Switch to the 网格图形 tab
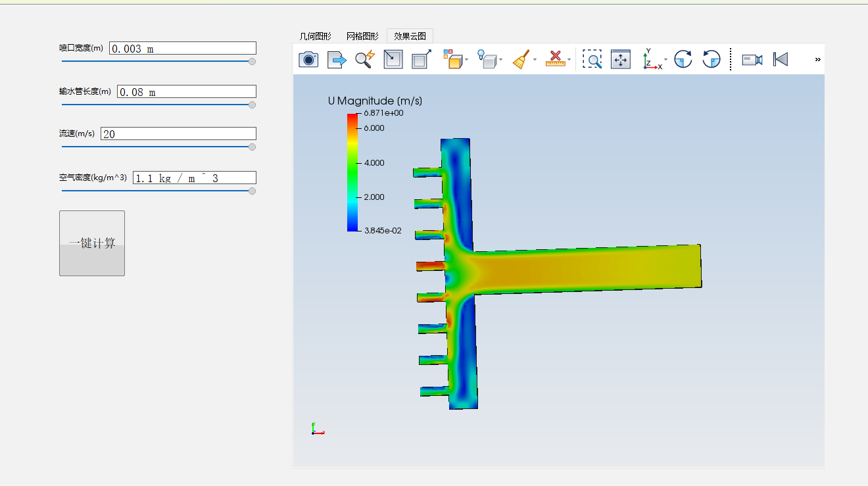This screenshot has width=868, height=486. point(362,36)
